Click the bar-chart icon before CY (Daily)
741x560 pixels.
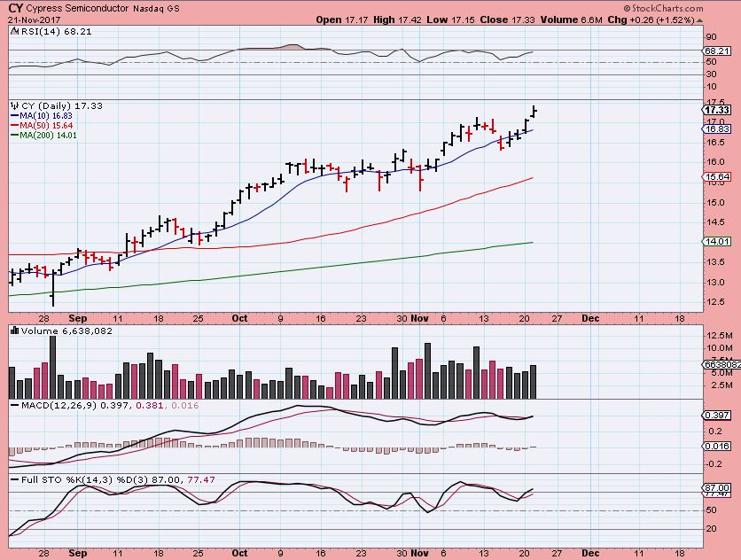pos(15,105)
